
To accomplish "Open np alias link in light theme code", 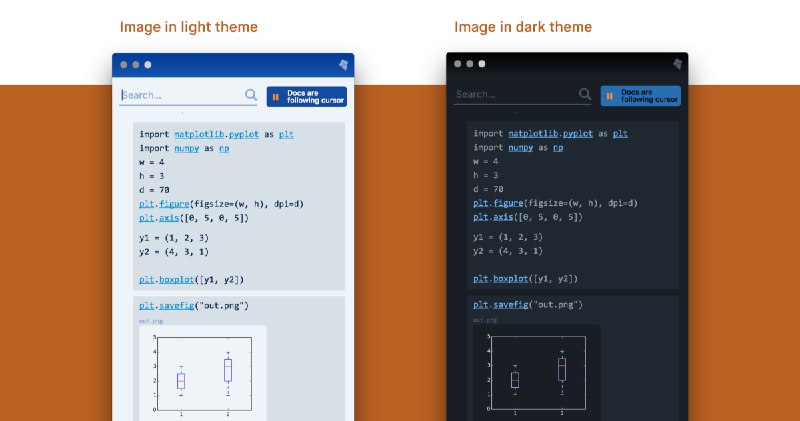I will (224, 148).
